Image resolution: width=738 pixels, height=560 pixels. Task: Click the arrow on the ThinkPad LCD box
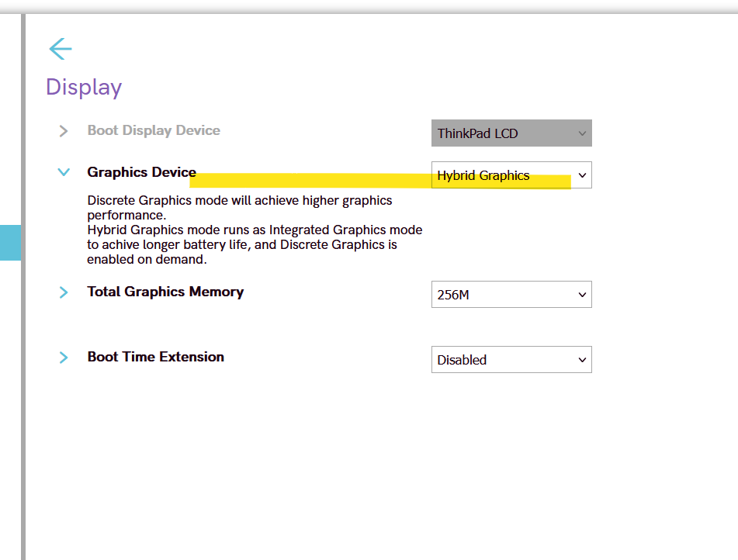click(x=582, y=133)
